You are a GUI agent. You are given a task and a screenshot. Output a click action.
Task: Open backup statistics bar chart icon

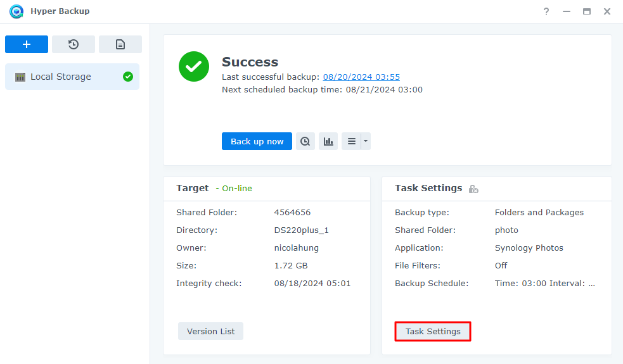click(328, 141)
